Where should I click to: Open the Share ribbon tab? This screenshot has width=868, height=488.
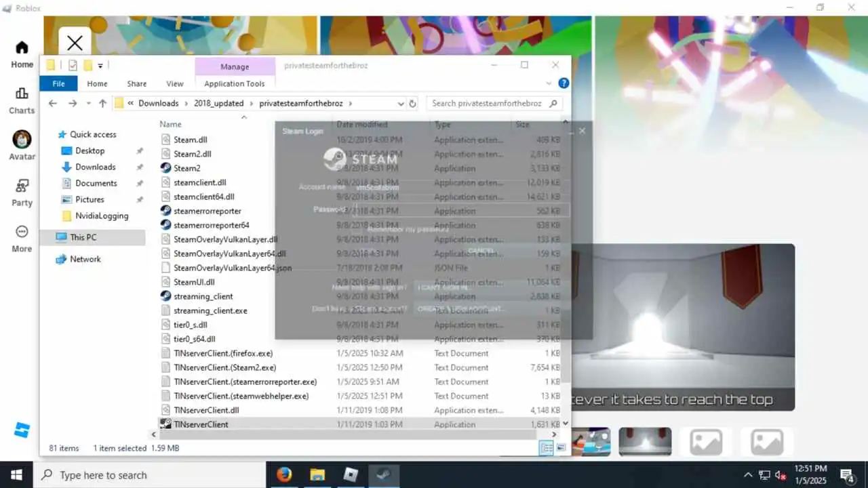(x=136, y=83)
